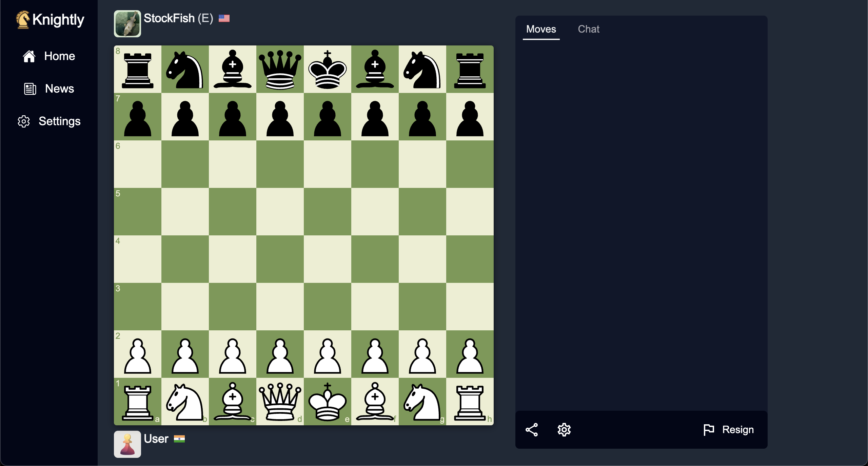
Task: Click the white pawn on e2
Action: [x=327, y=355]
